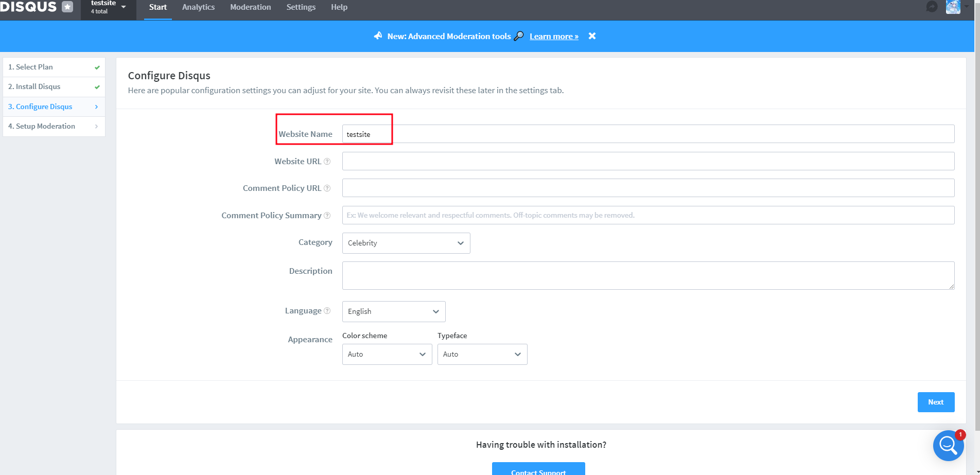Click the Contact Support button
980x475 pixels.
538,469
